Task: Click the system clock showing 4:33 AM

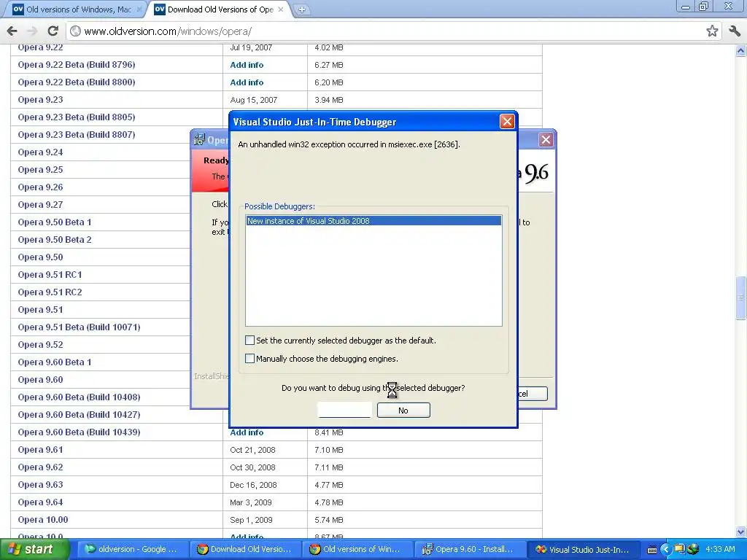Action: coord(720,549)
